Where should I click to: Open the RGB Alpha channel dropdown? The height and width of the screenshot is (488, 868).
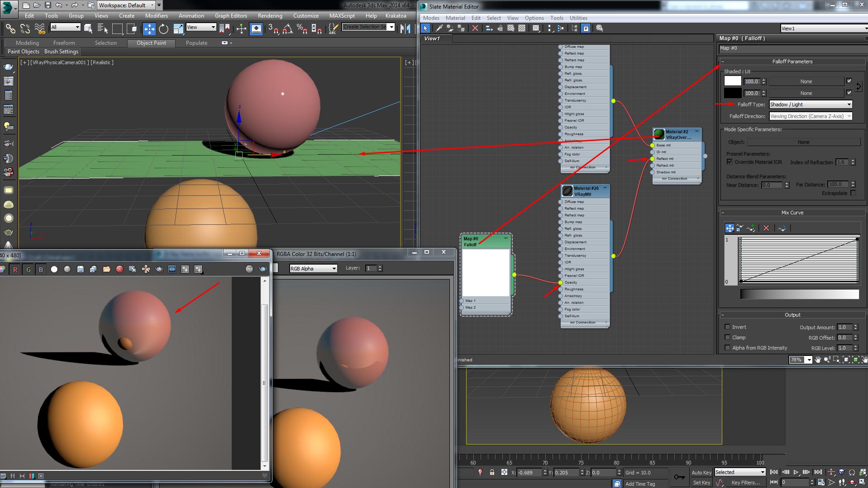pos(313,269)
